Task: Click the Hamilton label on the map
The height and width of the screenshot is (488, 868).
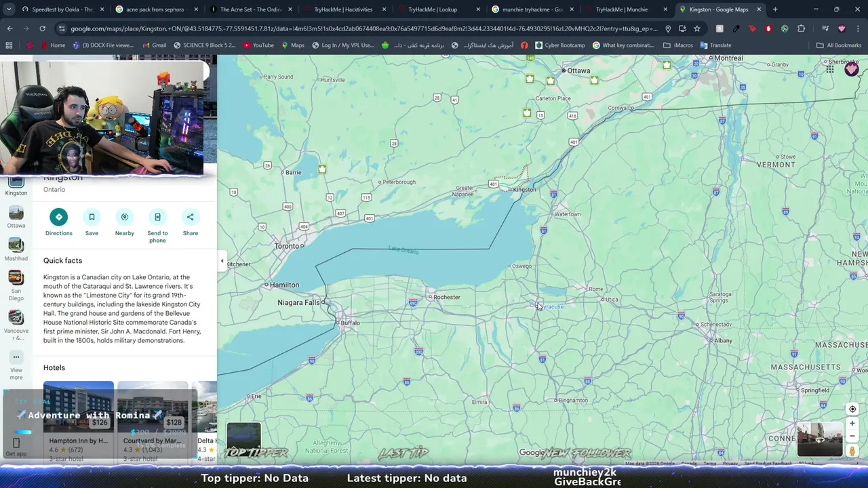Action: 284,285
